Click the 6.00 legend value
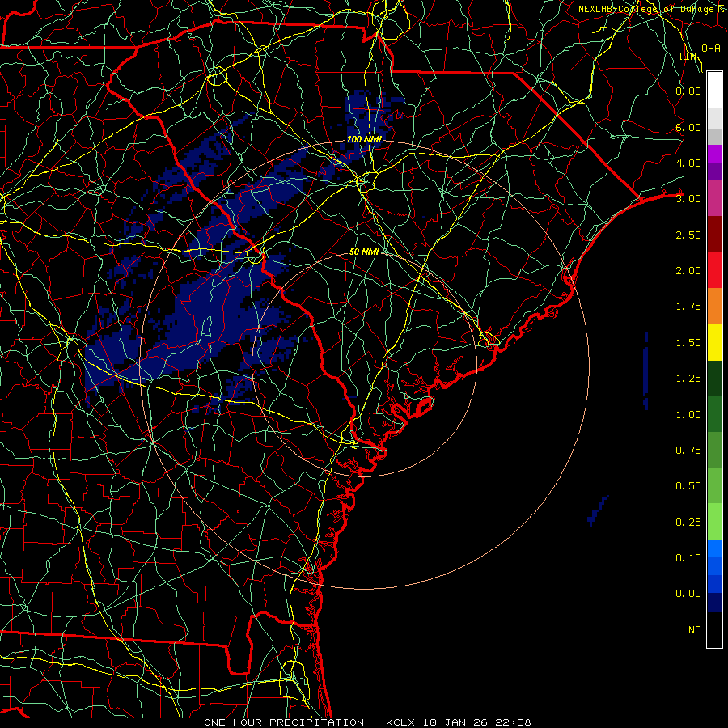 point(688,127)
